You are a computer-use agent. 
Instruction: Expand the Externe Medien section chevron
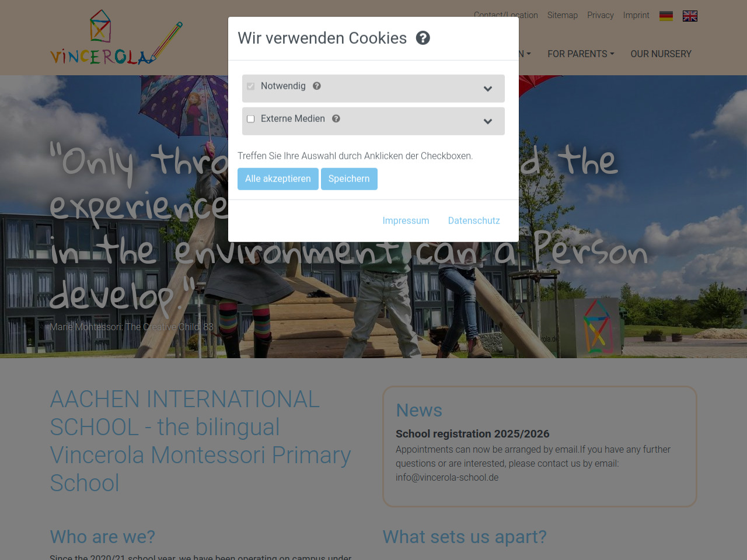[488, 121]
